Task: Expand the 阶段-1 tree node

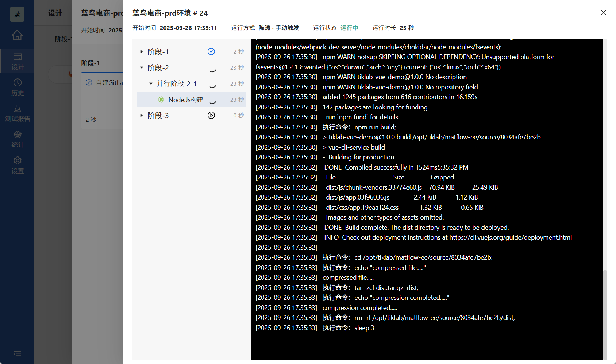Action: (x=142, y=52)
